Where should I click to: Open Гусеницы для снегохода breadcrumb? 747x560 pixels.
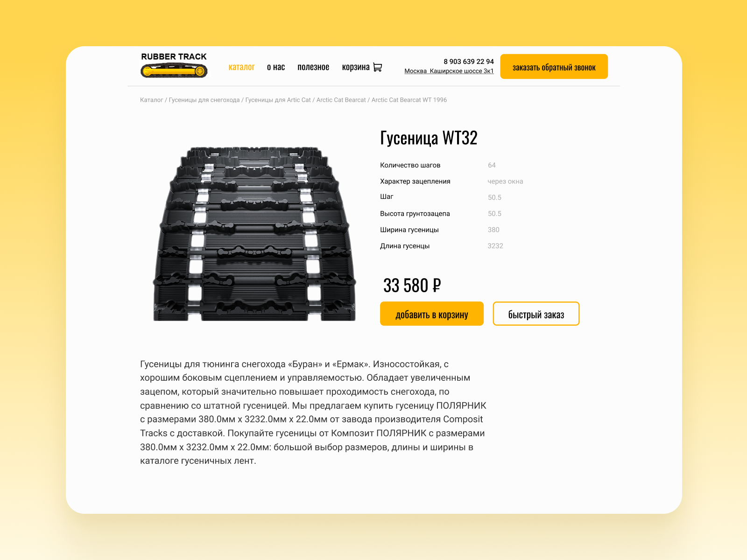tap(204, 100)
